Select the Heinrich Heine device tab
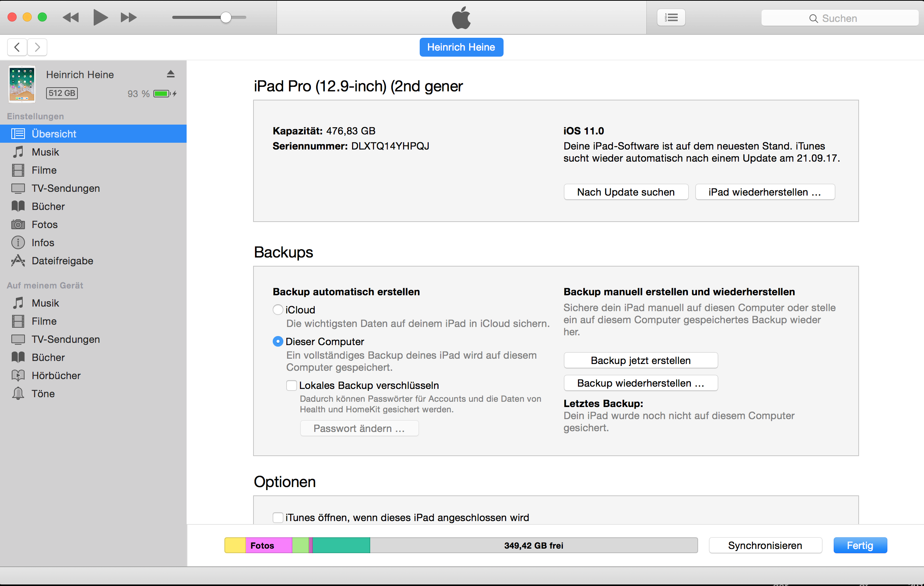This screenshot has height=586, width=924. point(461,47)
